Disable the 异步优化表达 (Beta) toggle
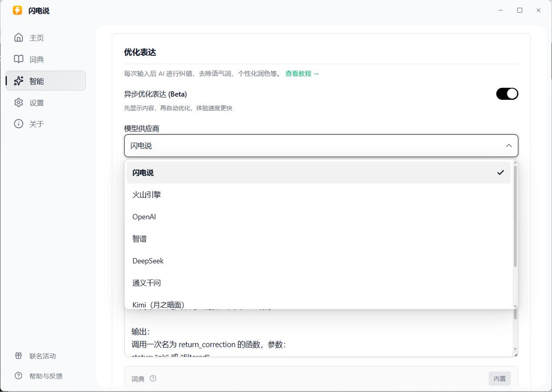This screenshot has width=552, height=392. point(507,94)
